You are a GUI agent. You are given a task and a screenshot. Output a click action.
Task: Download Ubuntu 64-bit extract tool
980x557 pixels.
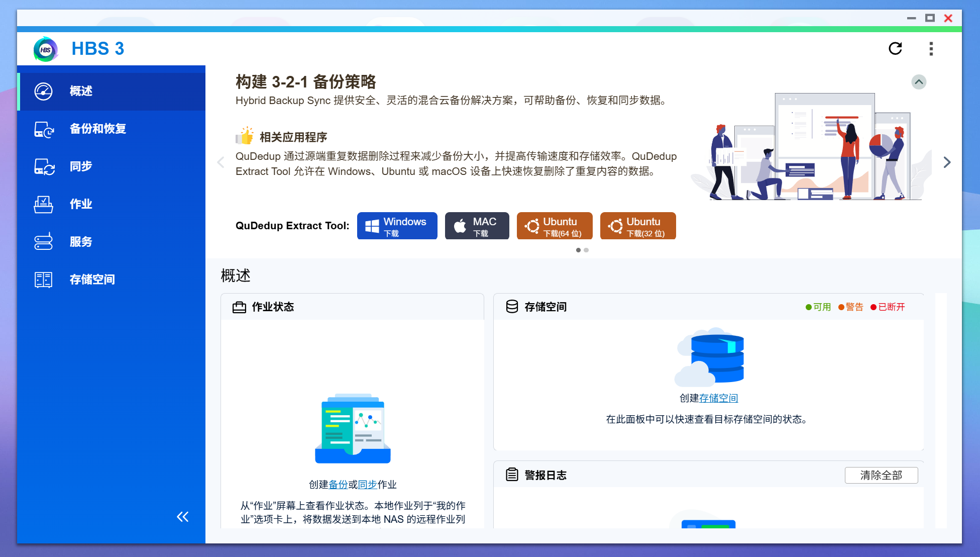(x=554, y=226)
